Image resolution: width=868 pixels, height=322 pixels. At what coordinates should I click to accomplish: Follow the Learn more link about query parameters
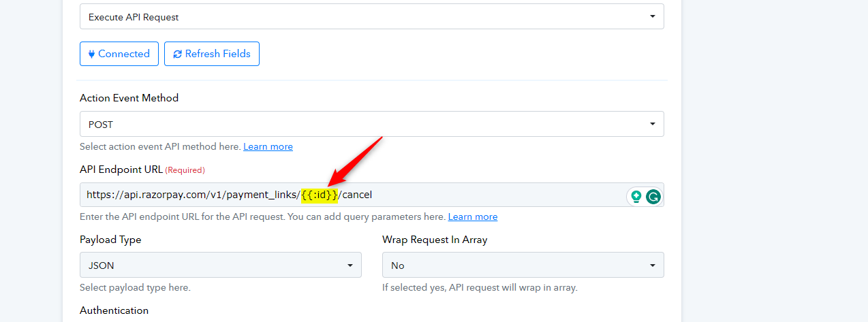pos(473,216)
